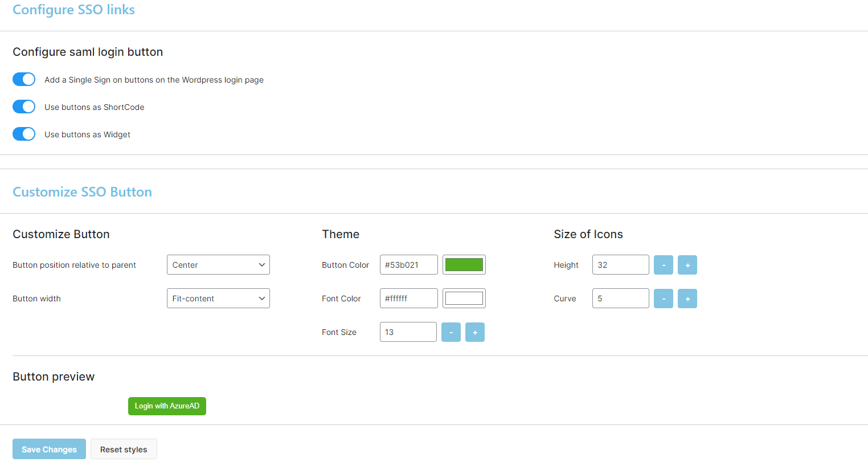This screenshot has width=868, height=470.
Task: Disable adding Single Sign on buttons on login page
Action: pyautogui.click(x=23, y=79)
